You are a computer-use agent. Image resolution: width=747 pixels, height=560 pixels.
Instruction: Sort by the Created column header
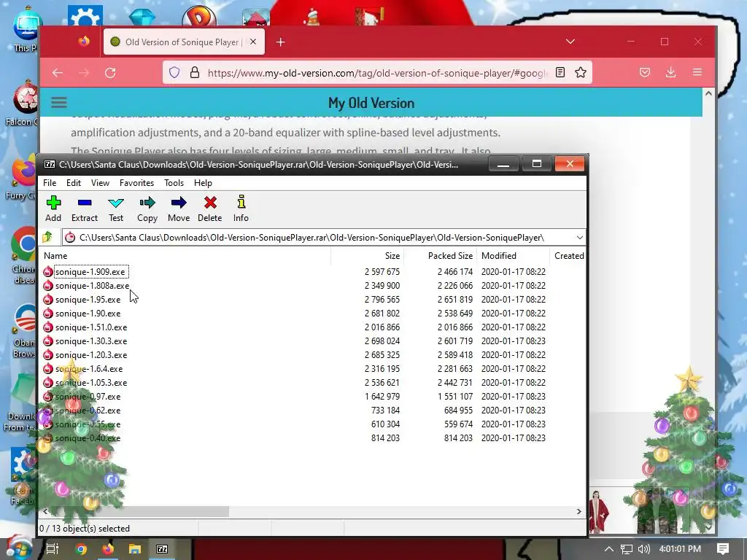[x=568, y=256]
